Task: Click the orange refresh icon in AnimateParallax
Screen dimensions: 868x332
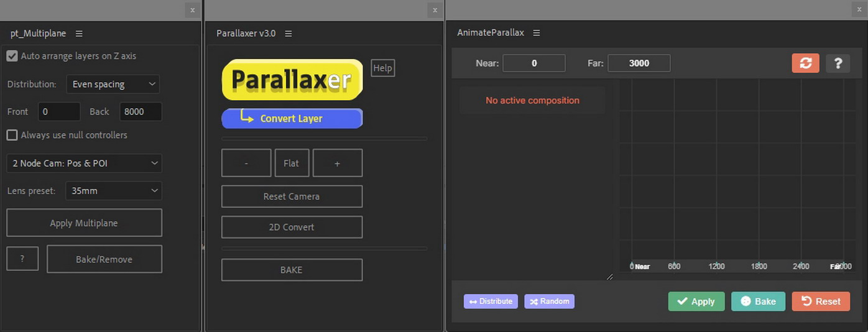Action: point(805,63)
